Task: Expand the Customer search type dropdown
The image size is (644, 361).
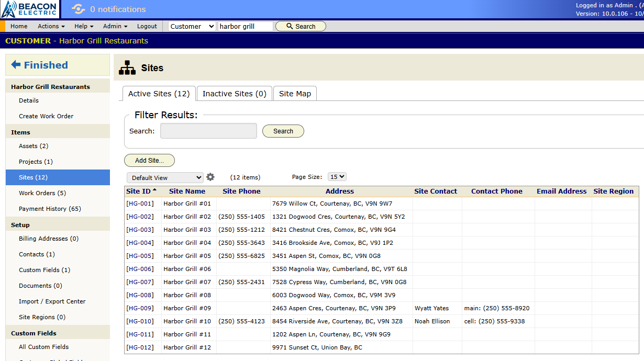Action: [x=192, y=26]
